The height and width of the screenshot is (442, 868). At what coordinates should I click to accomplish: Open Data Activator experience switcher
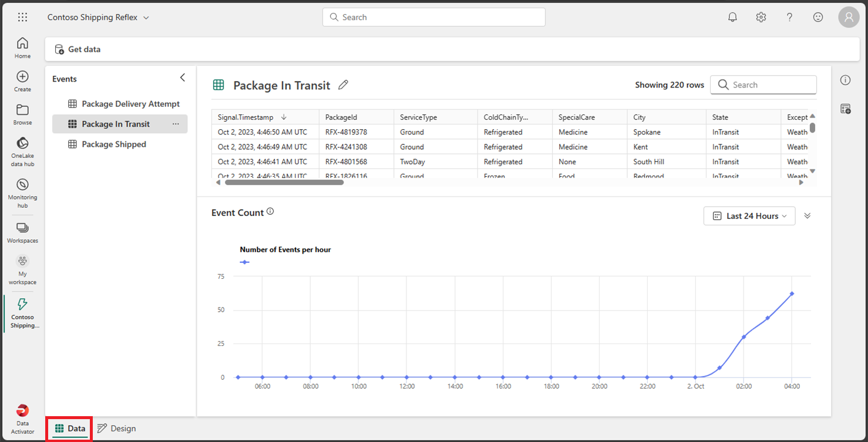point(22,419)
